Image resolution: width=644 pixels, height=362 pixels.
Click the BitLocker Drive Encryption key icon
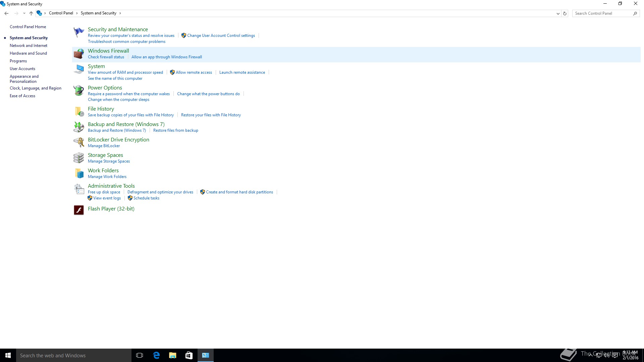[x=79, y=142]
